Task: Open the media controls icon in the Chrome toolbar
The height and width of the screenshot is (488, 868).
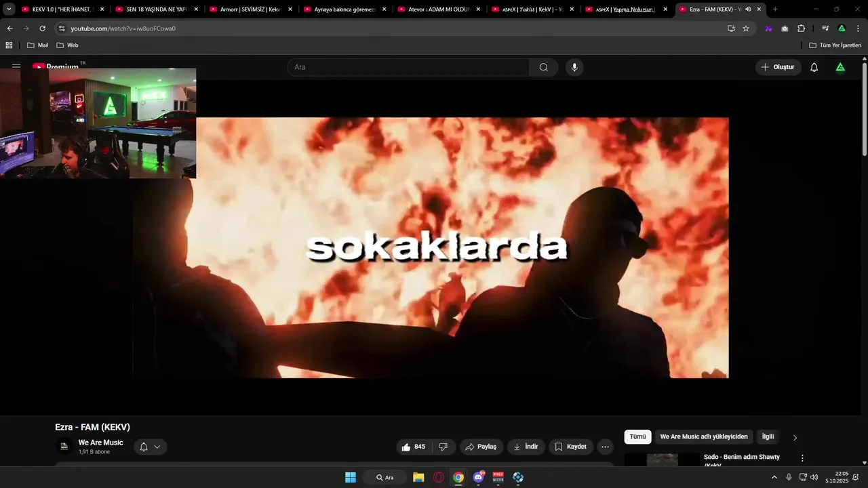Action: pos(825,28)
